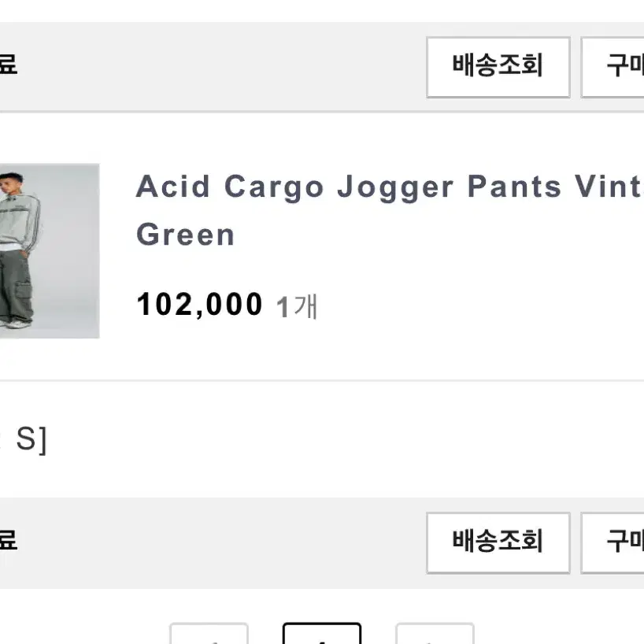This screenshot has height=644, width=644.
Task: Select the 102,000 price text
Action: coord(200,305)
